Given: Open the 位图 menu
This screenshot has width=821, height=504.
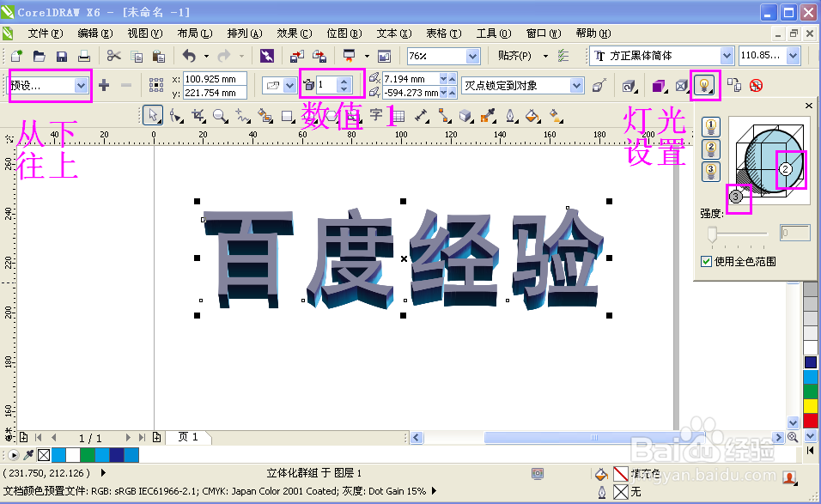Looking at the screenshot, I should pyautogui.click(x=344, y=33).
